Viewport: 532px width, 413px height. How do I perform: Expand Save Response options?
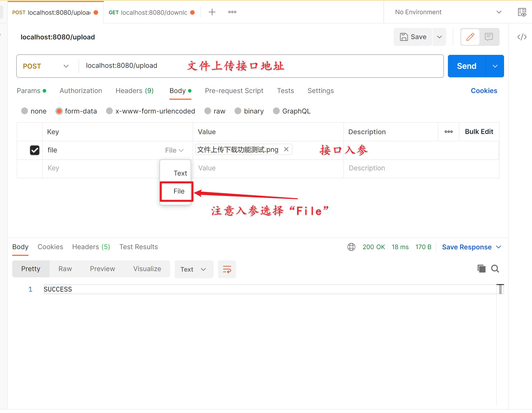[x=499, y=247]
